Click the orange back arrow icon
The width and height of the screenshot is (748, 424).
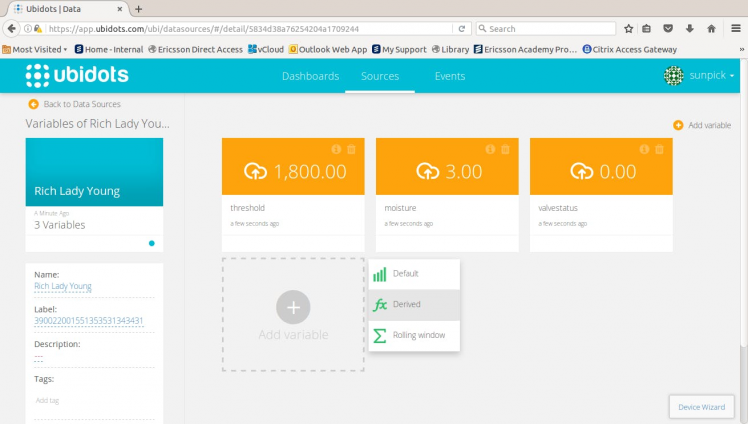(33, 104)
